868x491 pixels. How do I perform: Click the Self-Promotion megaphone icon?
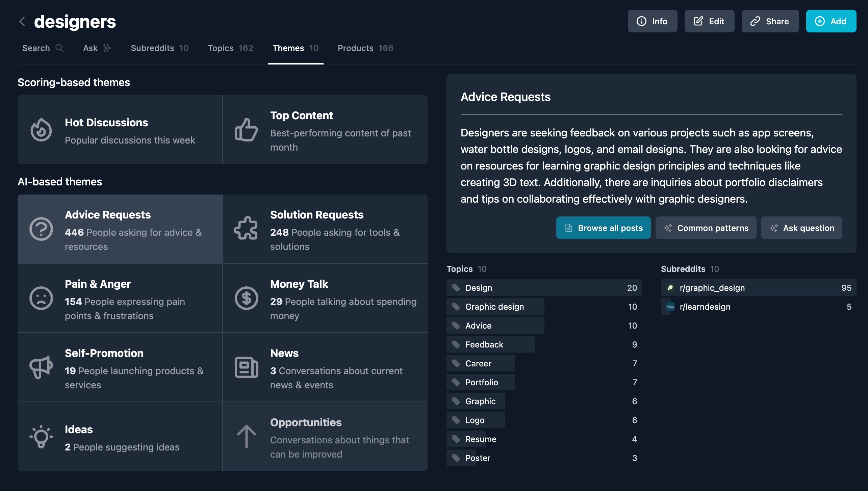[x=41, y=367]
